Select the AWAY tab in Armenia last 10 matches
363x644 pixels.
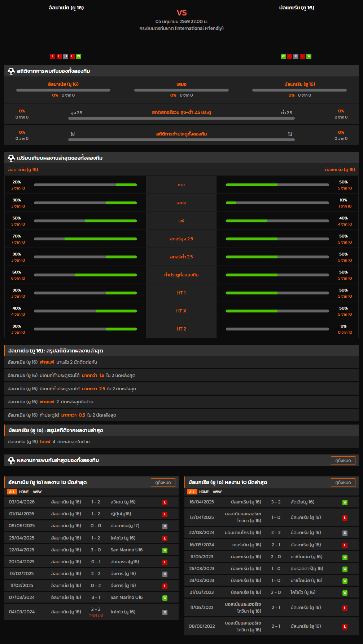pyautogui.click(x=37, y=492)
